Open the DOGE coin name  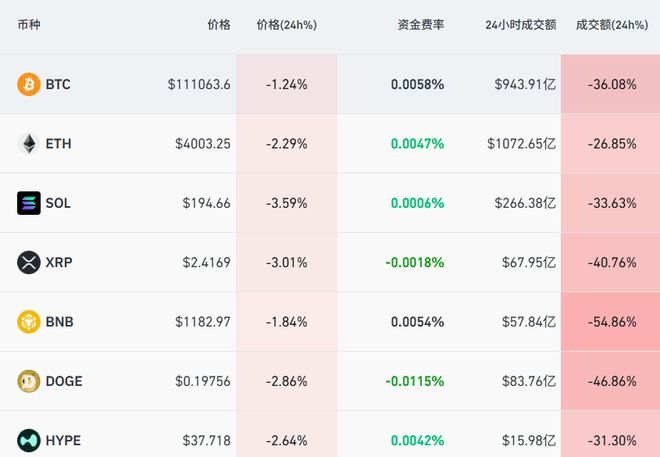coord(64,381)
